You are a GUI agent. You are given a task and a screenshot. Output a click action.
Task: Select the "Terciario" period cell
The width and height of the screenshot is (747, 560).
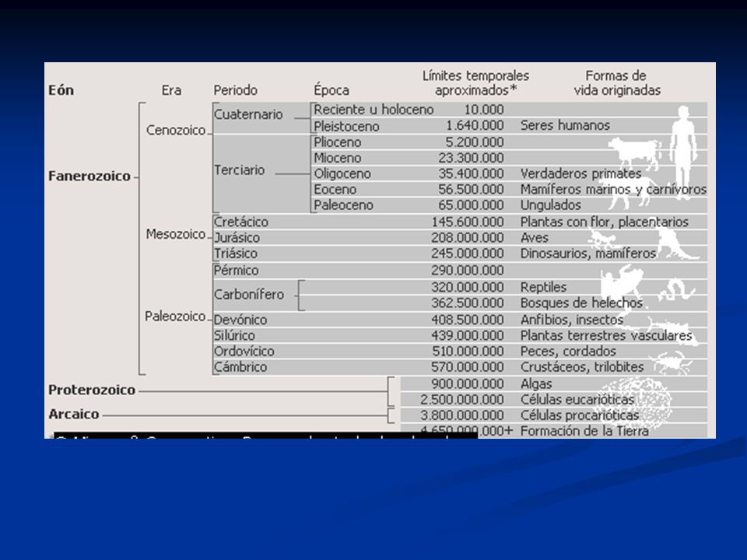(x=239, y=170)
